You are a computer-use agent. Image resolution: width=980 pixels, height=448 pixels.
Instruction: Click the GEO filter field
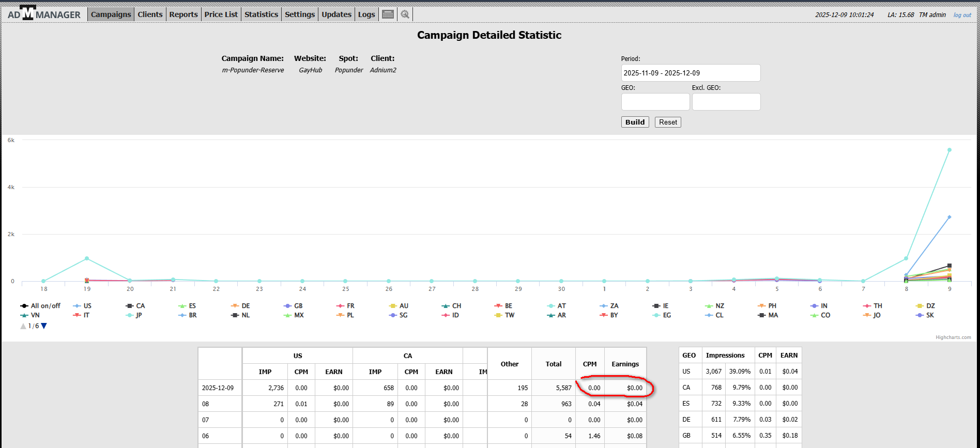click(x=655, y=102)
